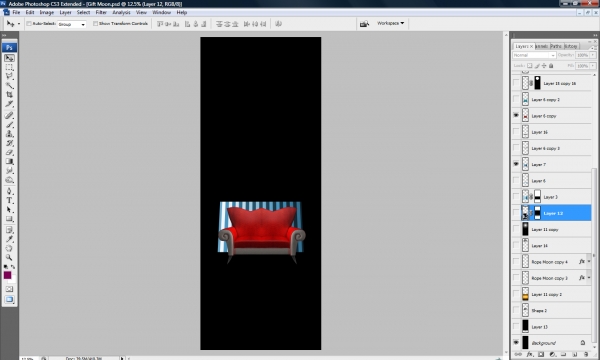Hide Layer 7 via its eye icon
Viewport: 600px width, 360px height.
click(x=516, y=164)
